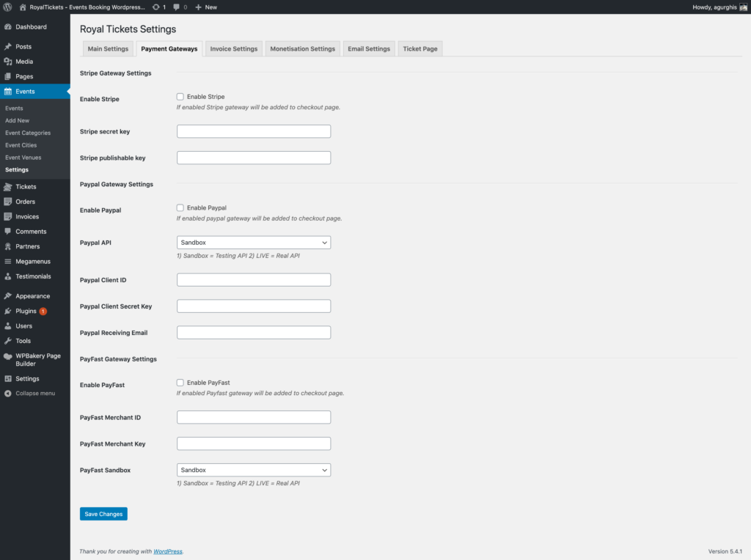Click the Orders icon in sidebar
Viewport: 751px width, 560px height.
coord(7,202)
